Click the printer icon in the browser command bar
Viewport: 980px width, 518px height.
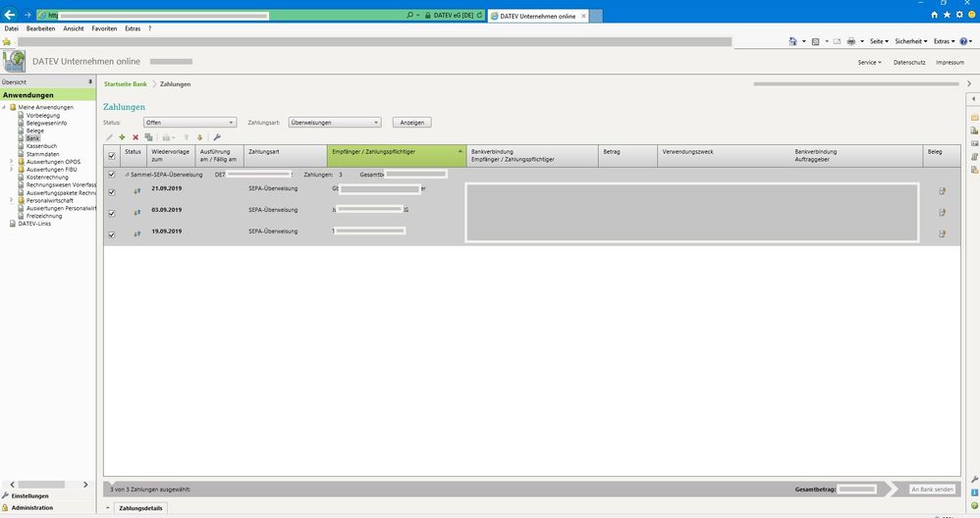click(850, 41)
